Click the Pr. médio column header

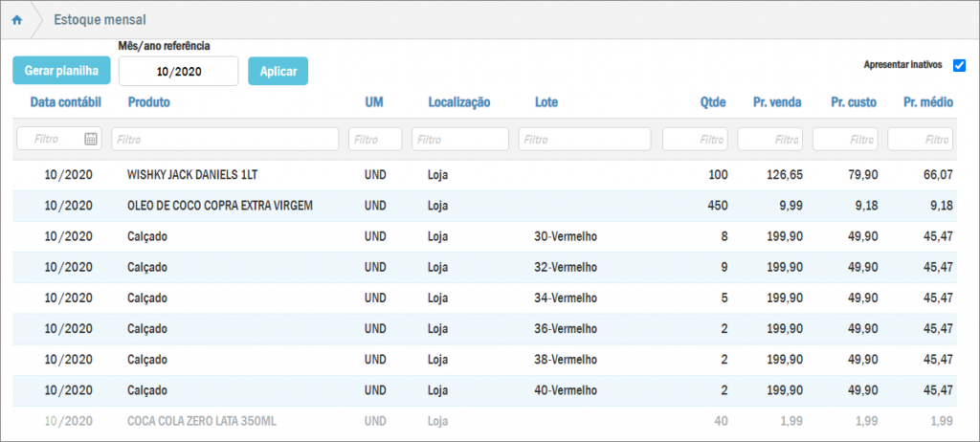[927, 102]
